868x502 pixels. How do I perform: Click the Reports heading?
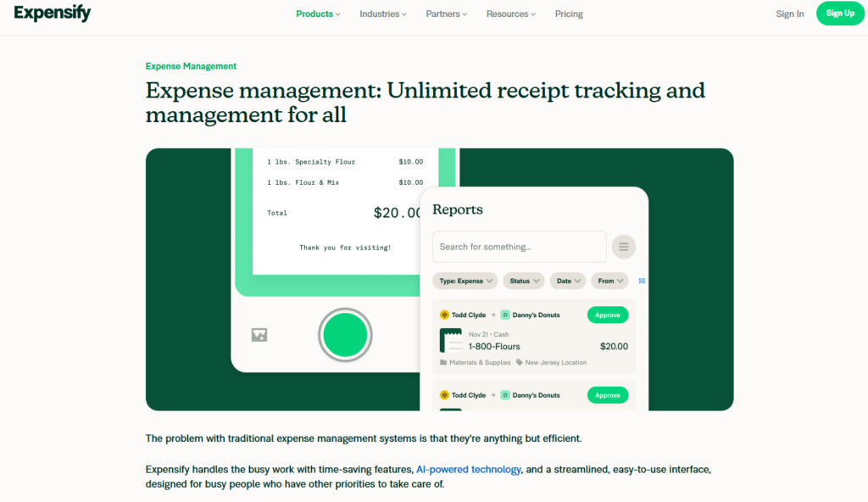coord(457,209)
